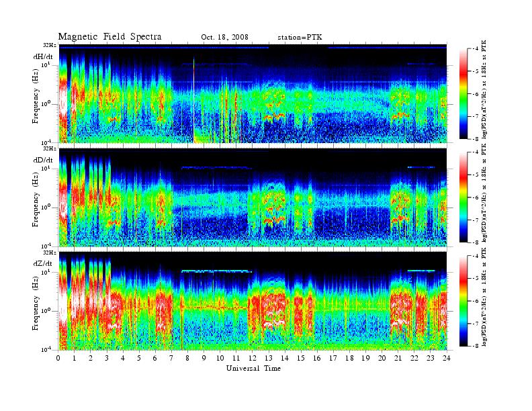Click the log(PSD) legend text of bottom color bar
Image resolution: width=532 pixels, height=411 pixels.
[484, 297]
